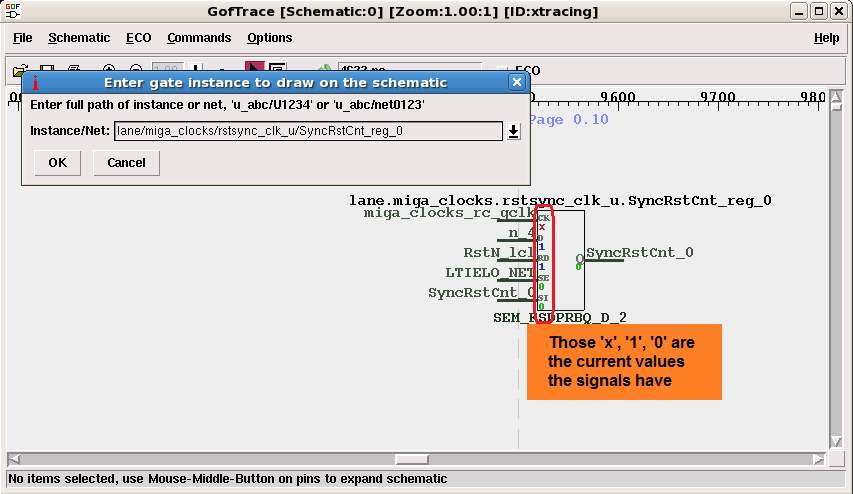Open the File menu

coord(22,38)
